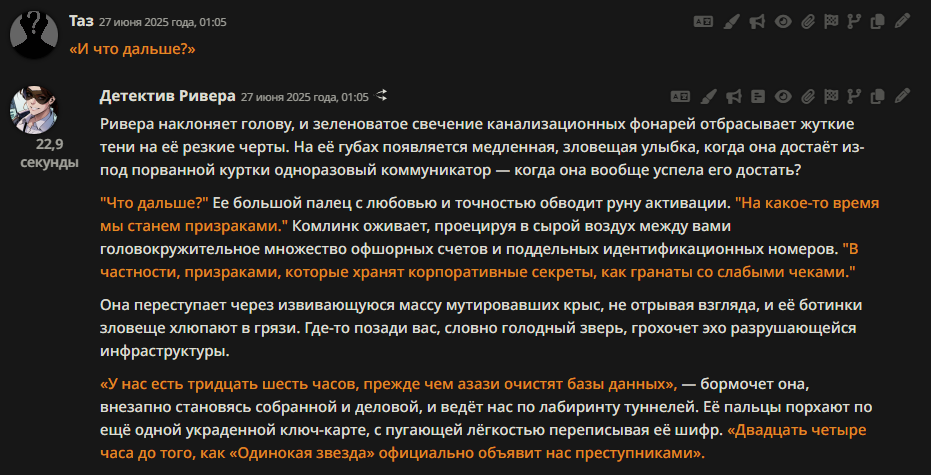Click the name Детектив Ривера
This screenshot has width=931, height=475.
coord(167,96)
